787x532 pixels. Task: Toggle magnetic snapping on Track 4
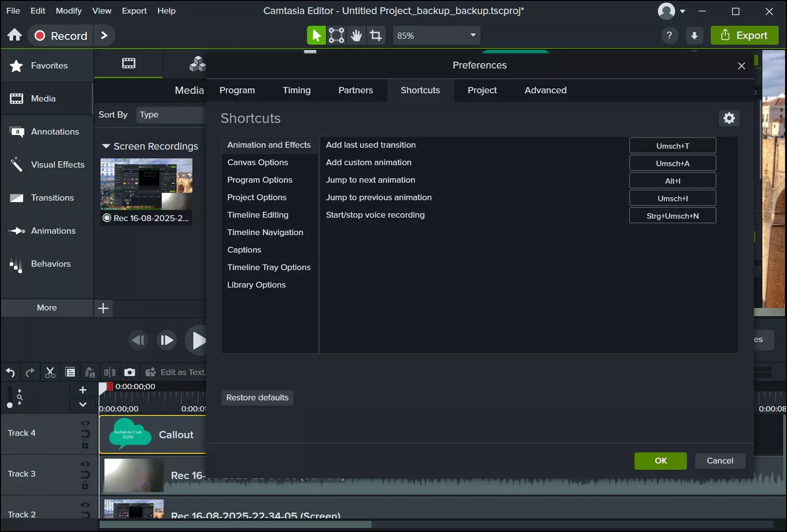pos(86,434)
